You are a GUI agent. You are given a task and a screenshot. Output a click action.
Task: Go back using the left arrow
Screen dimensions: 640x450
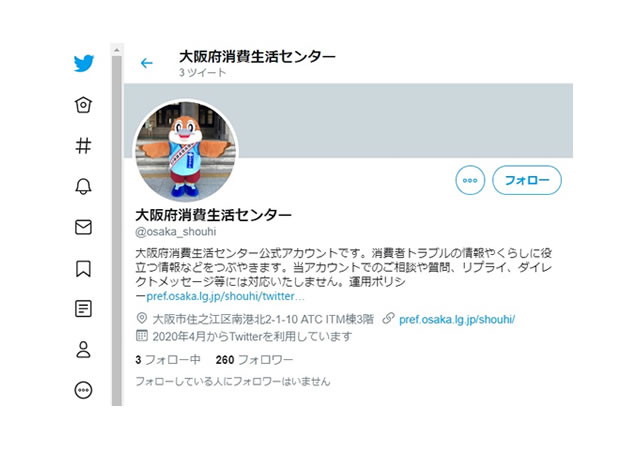click(x=147, y=63)
